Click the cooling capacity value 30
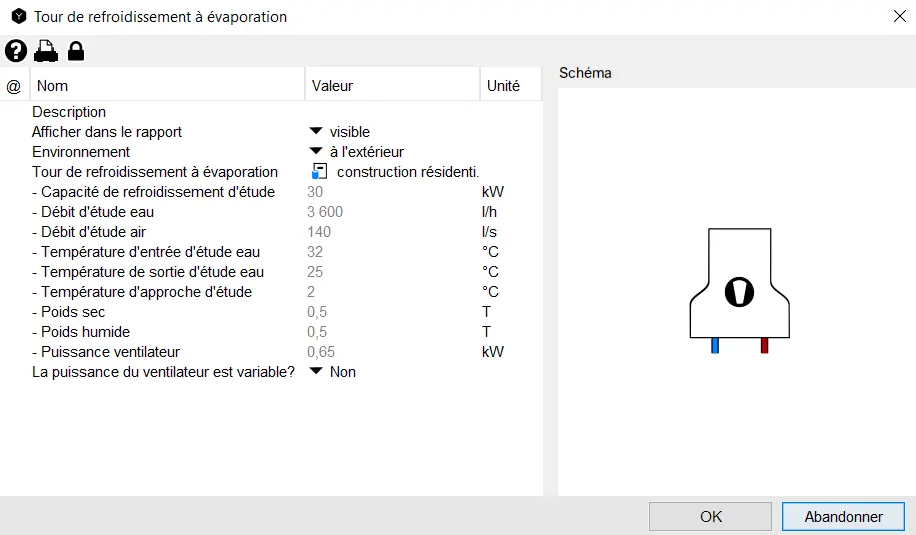This screenshot has height=535, width=916. tap(315, 192)
